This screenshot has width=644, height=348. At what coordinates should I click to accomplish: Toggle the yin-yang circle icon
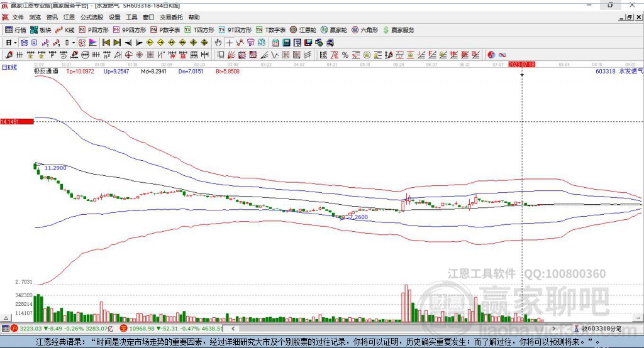tap(491, 55)
